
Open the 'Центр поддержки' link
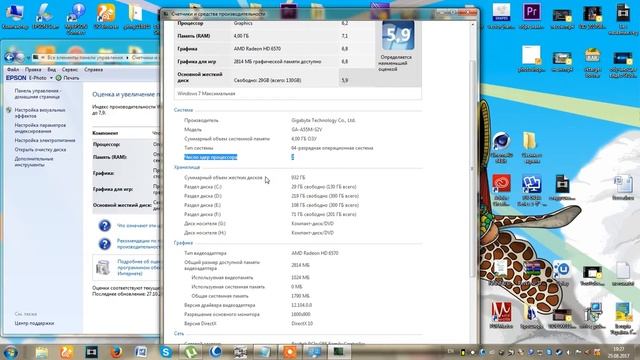(x=34, y=323)
